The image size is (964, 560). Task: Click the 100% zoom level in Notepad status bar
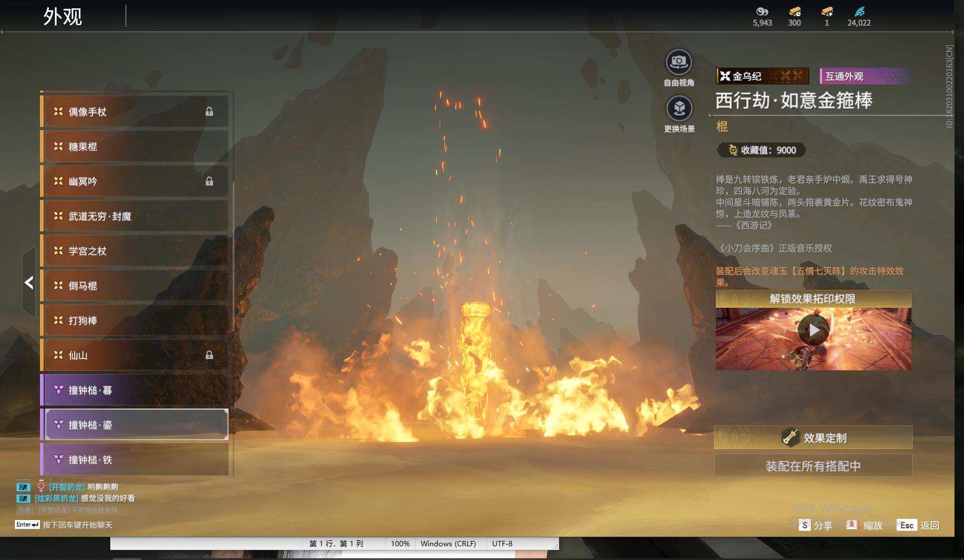[x=400, y=544]
